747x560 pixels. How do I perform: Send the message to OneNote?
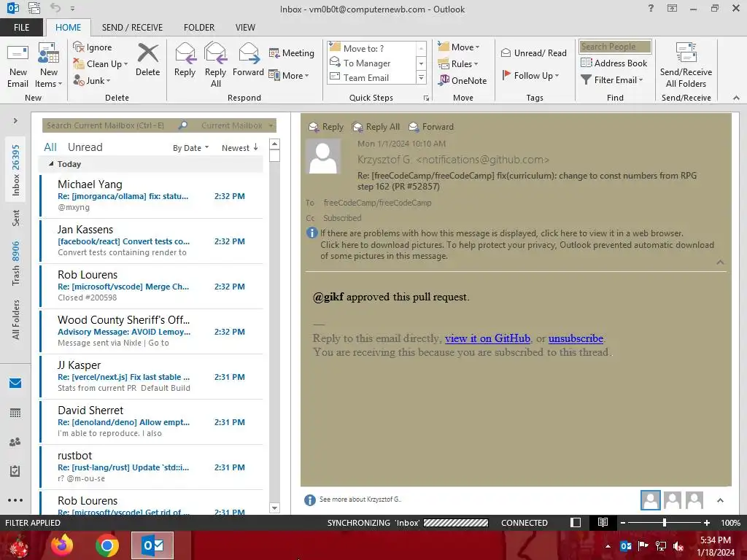[462, 80]
